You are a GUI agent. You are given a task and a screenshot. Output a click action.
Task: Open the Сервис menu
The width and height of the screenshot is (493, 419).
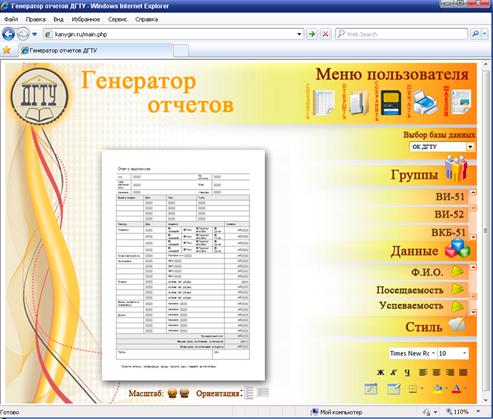click(x=117, y=19)
